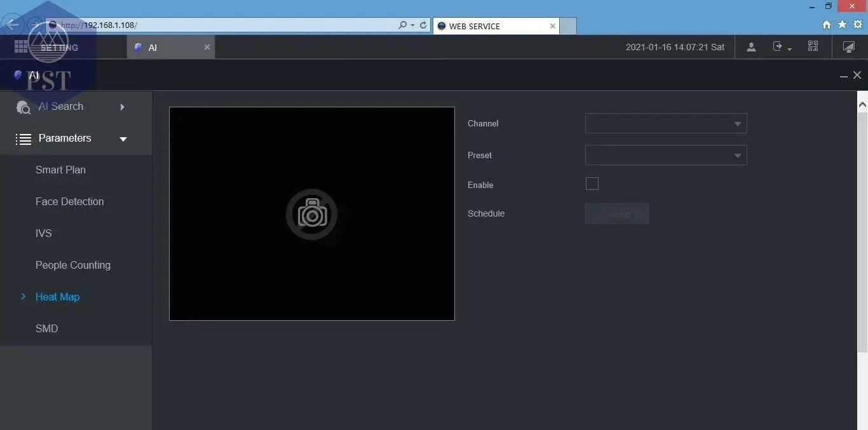Open the Channel dropdown
The image size is (868, 430).
pos(665,123)
